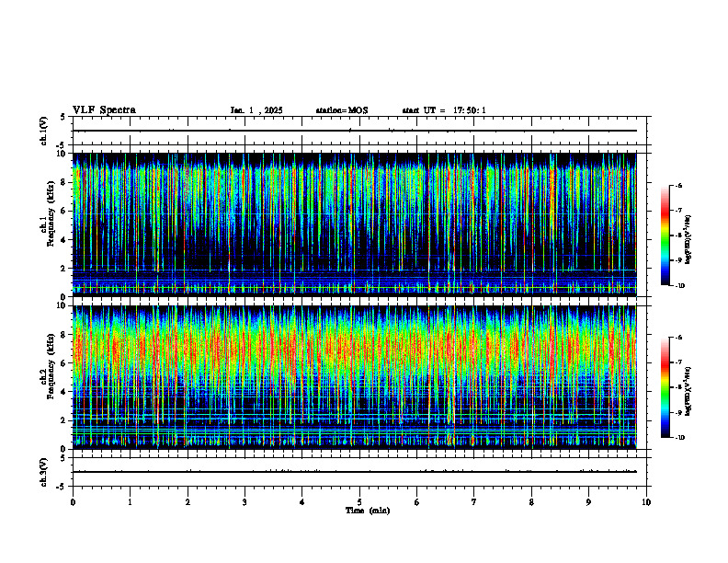Click the Time (min) axis label

click(x=368, y=511)
